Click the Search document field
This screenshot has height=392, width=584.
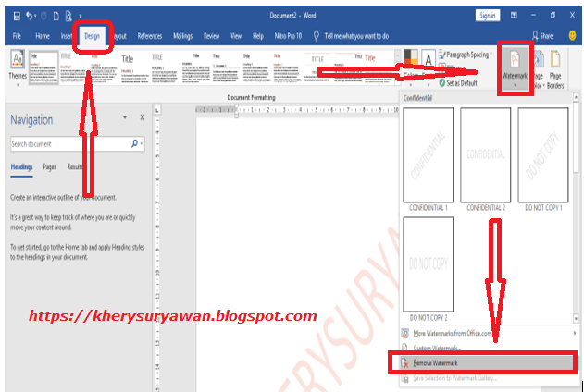[x=70, y=144]
